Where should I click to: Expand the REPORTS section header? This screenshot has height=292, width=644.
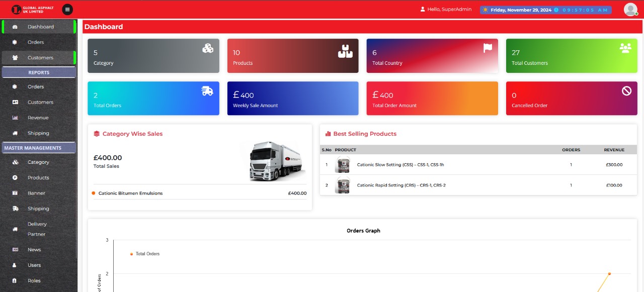39,72
